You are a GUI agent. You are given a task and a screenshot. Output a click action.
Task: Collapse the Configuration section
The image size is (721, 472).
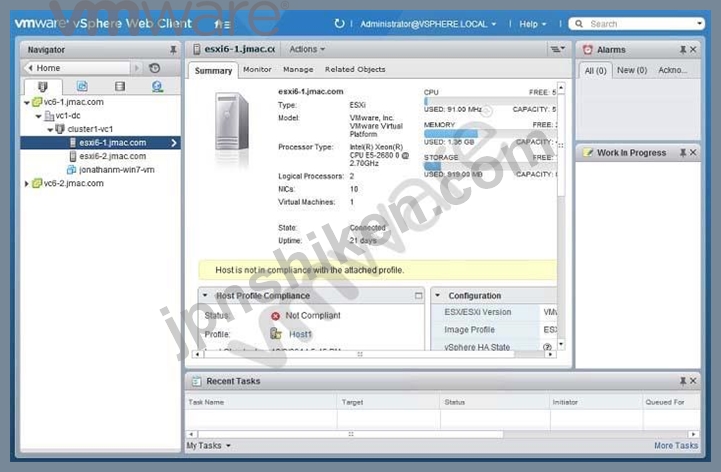click(438, 296)
